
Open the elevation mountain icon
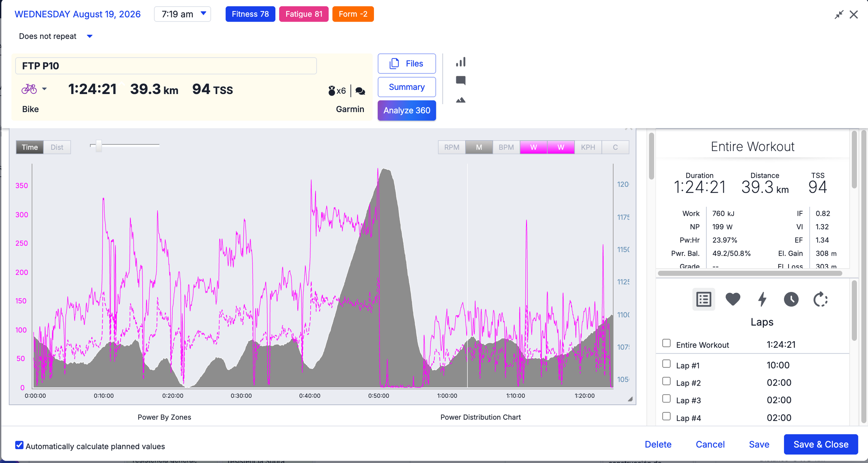460,100
